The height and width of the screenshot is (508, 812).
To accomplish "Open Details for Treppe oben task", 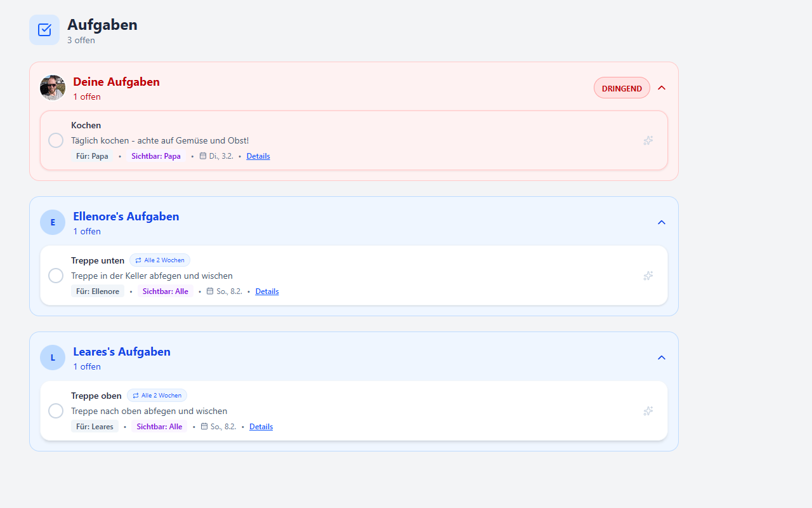I will [261, 427].
